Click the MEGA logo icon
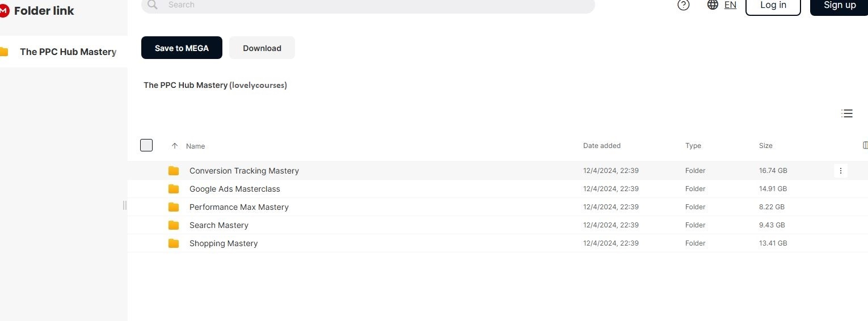Image resolution: width=868 pixels, height=321 pixels. click(4, 10)
